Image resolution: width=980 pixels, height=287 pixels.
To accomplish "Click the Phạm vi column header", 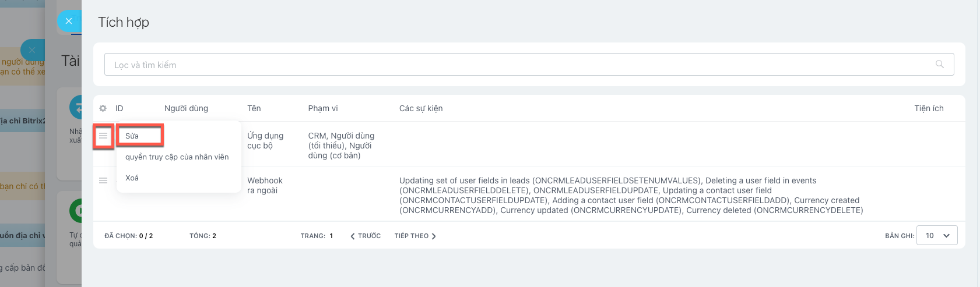I will (x=323, y=109).
